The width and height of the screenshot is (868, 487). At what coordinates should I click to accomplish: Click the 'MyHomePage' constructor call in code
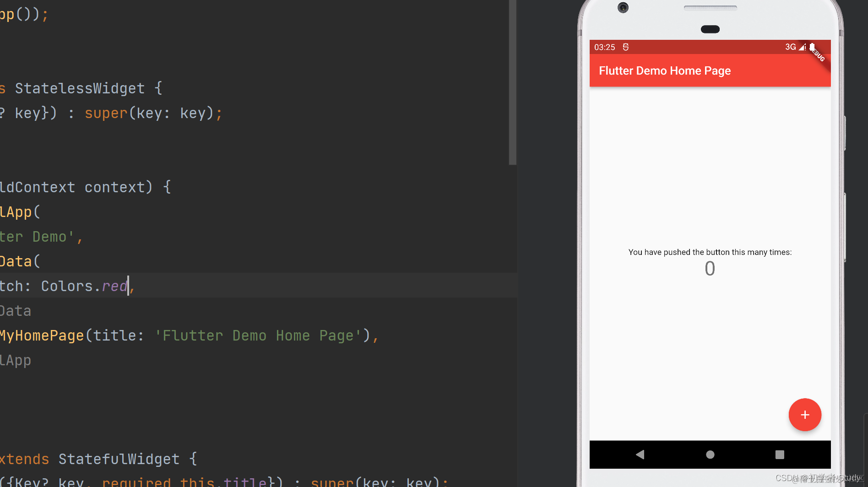tap(42, 335)
